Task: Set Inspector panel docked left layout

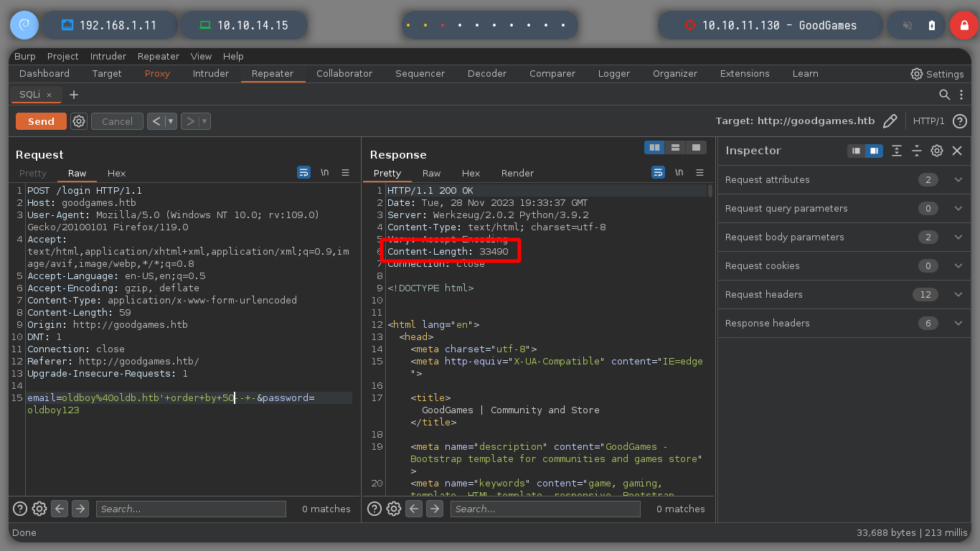Action: [856, 151]
